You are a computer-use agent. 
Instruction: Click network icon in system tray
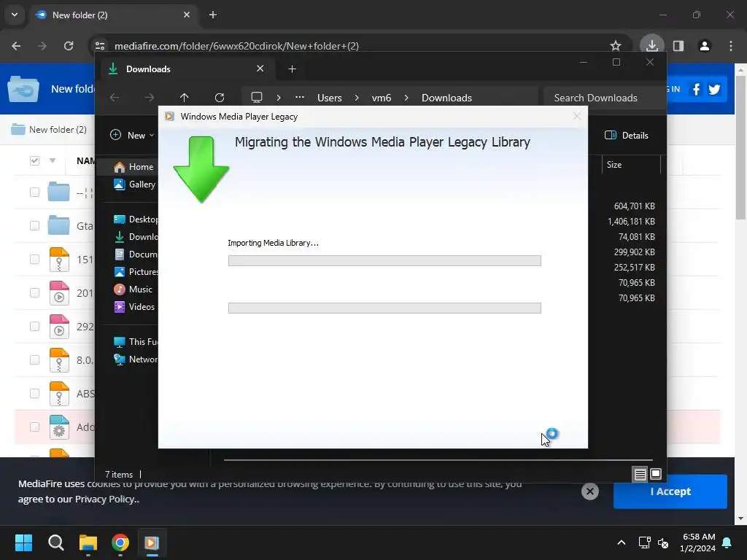pyautogui.click(x=644, y=542)
